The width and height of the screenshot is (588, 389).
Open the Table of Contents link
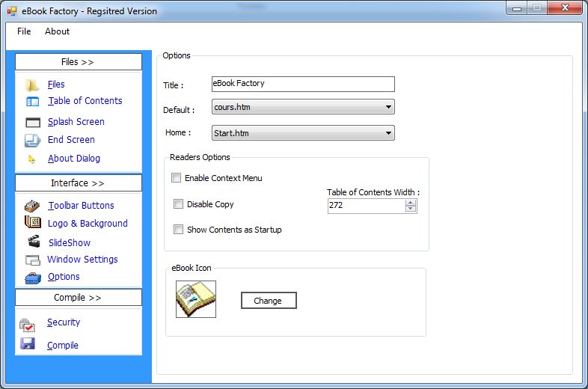[x=85, y=101]
